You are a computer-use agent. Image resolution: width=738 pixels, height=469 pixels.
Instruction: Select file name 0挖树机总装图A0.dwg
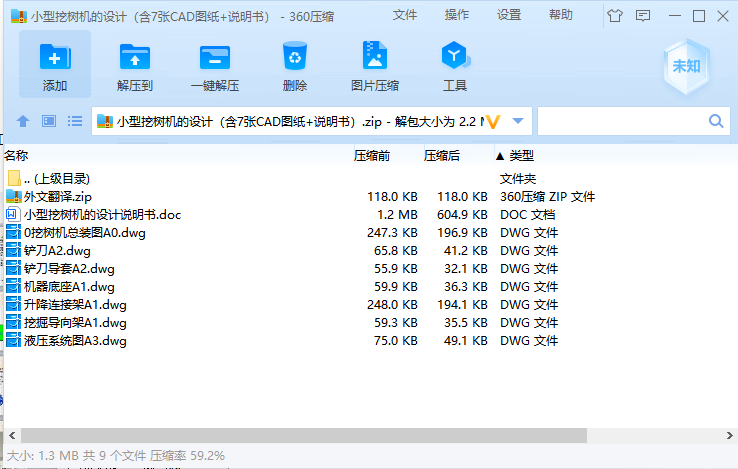pos(85,232)
